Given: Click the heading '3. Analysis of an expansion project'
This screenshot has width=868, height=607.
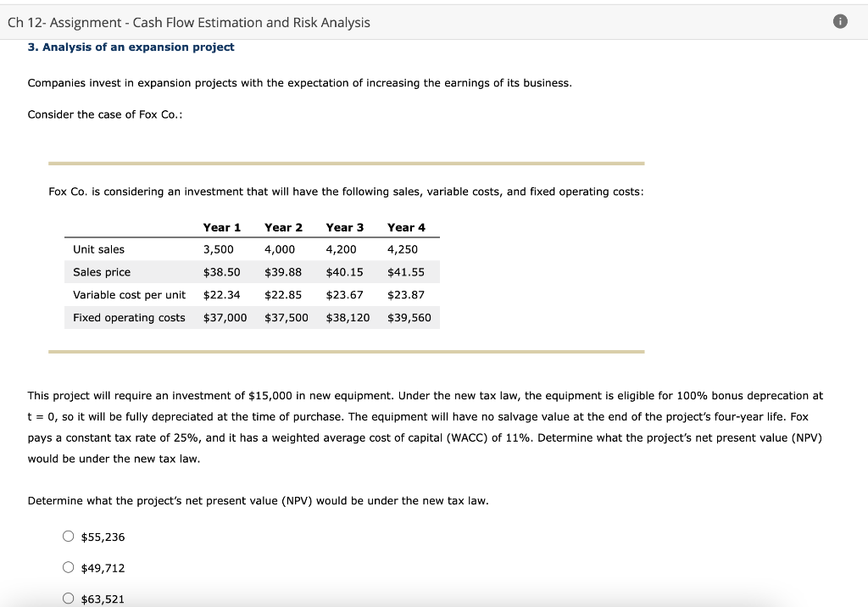Looking at the screenshot, I should coord(131,47).
